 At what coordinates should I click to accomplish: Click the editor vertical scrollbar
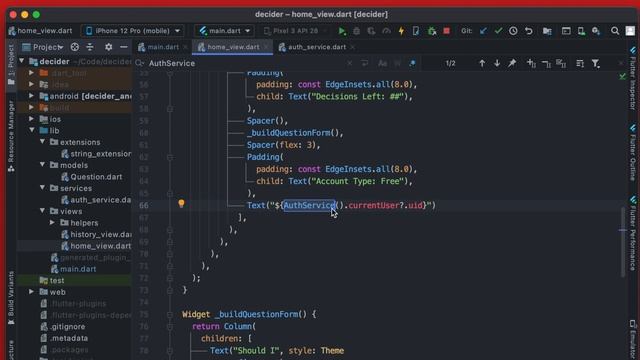pyautogui.click(x=623, y=241)
